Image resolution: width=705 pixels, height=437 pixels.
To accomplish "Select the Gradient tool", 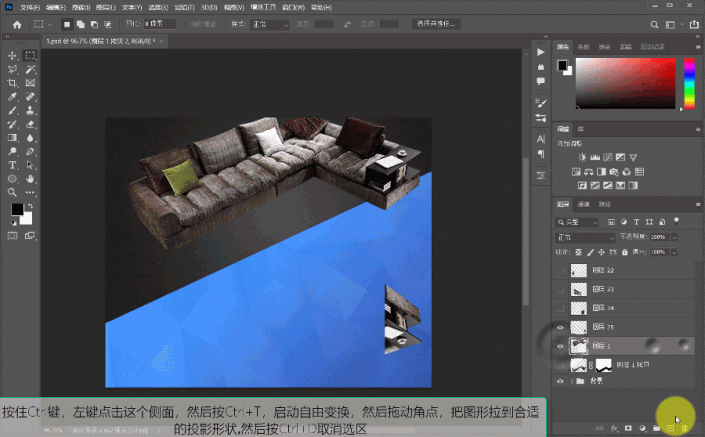I will click(x=12, y=138).
